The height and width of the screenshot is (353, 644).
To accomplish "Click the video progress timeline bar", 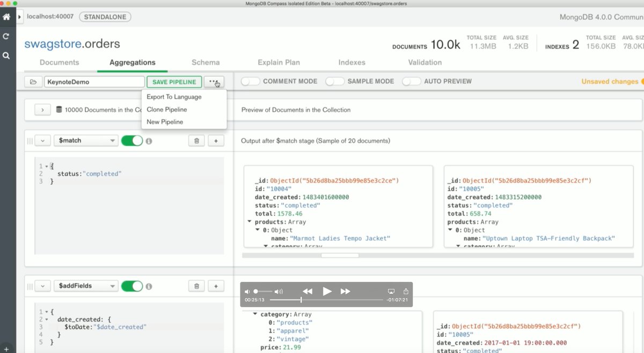I will 326,300.
